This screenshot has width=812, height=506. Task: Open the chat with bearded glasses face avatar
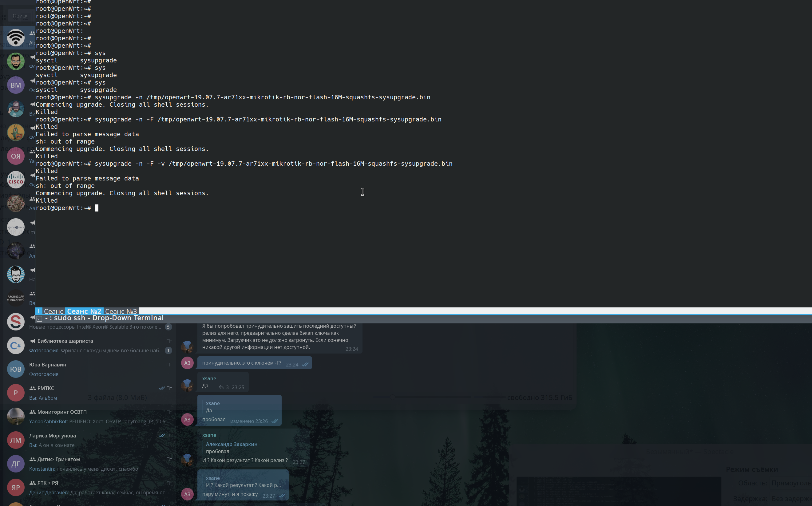click(x=16, y=275)
